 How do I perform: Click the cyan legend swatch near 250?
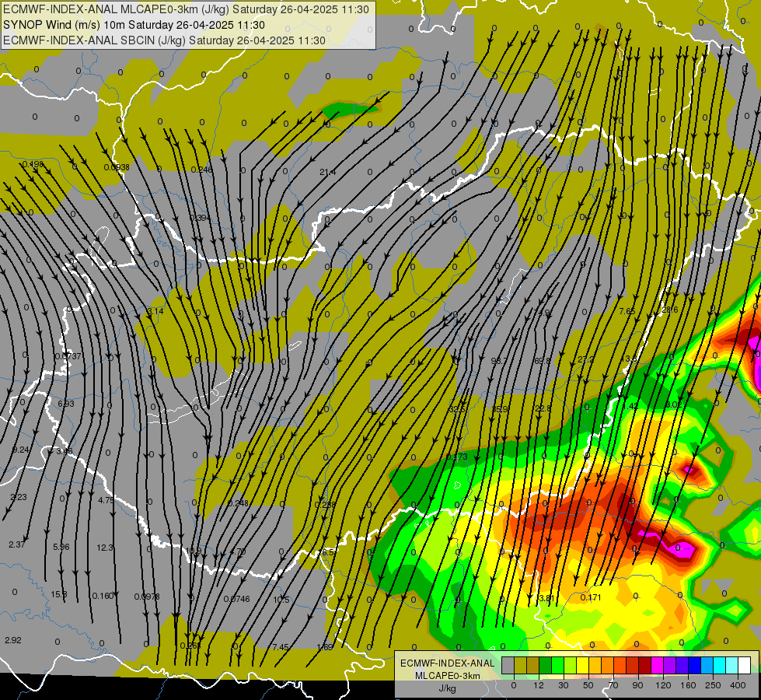coord(719,665)
